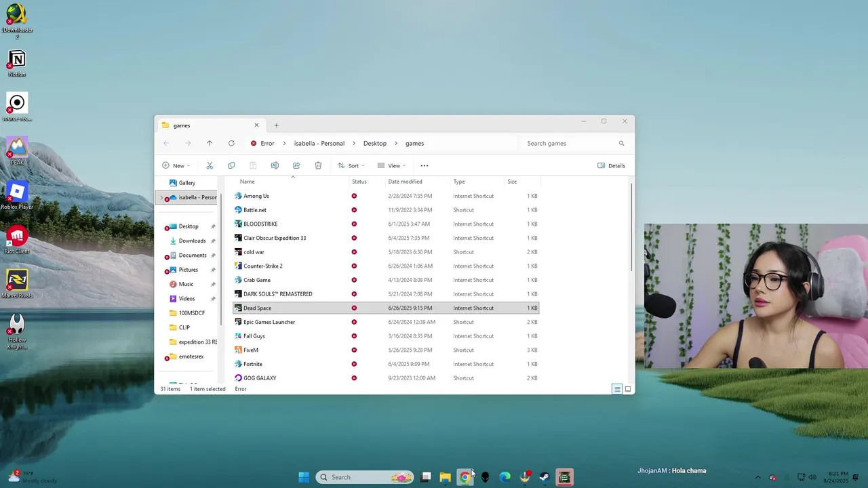The width and height of the screenshot is (868, 488).
Task: Open Steam from the taskbar
Action: click(545, 477)
